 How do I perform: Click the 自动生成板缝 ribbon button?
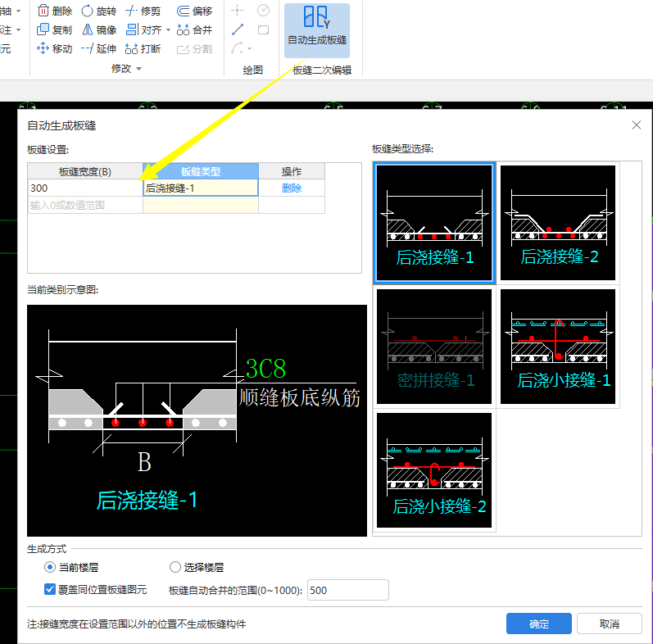pyautogui.click(x=316, y=28)
